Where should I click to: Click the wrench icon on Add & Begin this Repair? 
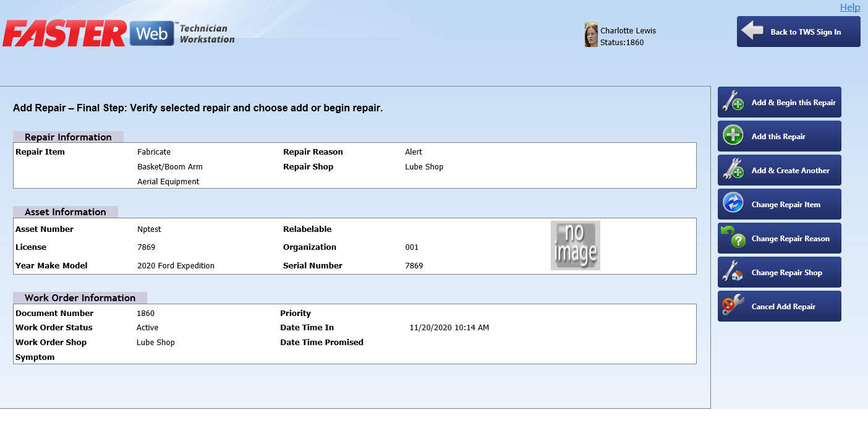tap(733, 102)
